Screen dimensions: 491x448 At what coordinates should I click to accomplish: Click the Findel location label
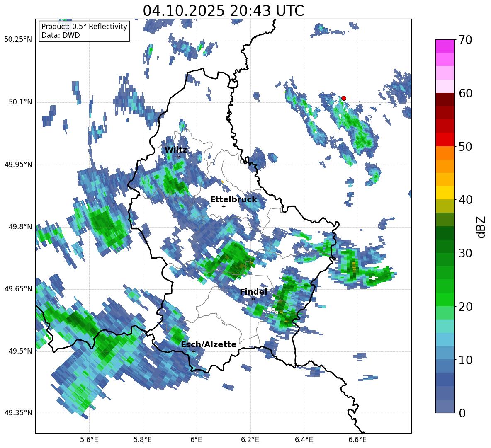pyautogui.click(x=253, y=292)
